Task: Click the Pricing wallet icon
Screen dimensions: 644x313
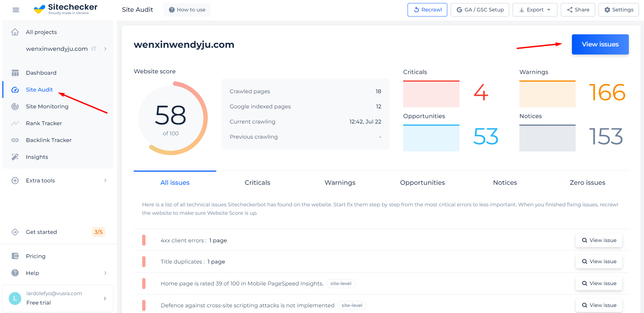Action: click(15, 256)
